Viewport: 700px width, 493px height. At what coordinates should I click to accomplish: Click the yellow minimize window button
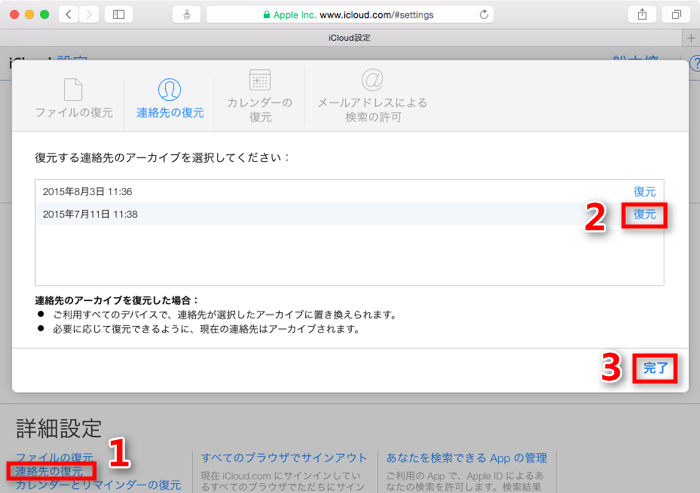coord(29,15)
